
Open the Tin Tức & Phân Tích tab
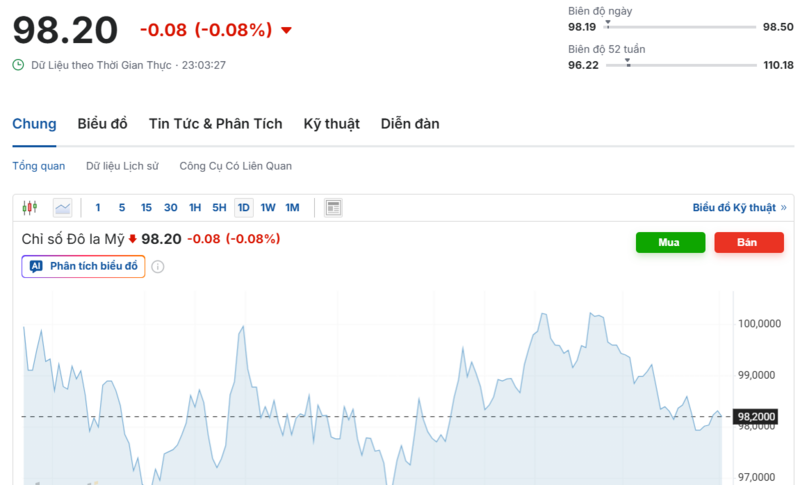pos(215,124)
